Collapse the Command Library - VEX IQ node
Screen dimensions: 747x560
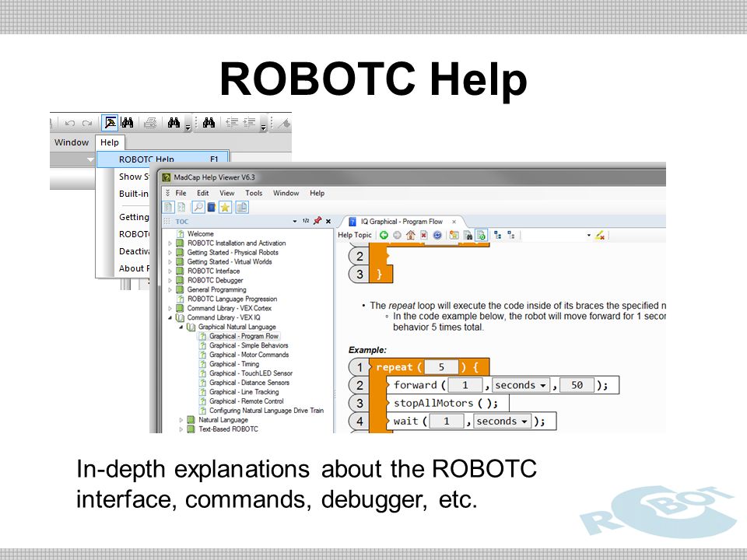170,317
